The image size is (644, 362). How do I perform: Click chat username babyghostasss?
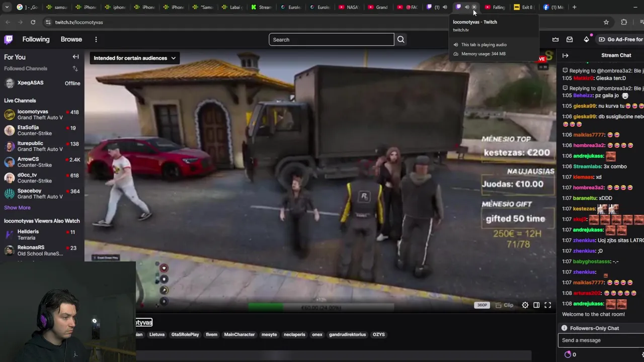pos(592,261)
